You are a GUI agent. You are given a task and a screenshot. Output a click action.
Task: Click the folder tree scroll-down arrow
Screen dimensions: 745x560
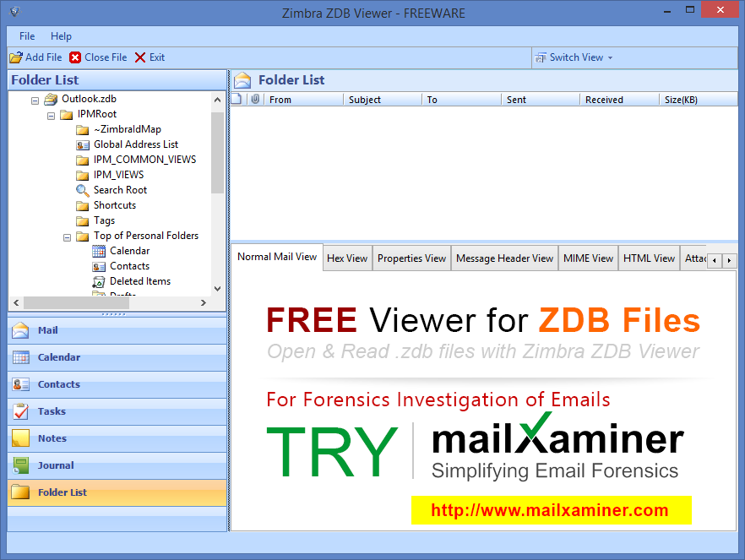[218, 288]
